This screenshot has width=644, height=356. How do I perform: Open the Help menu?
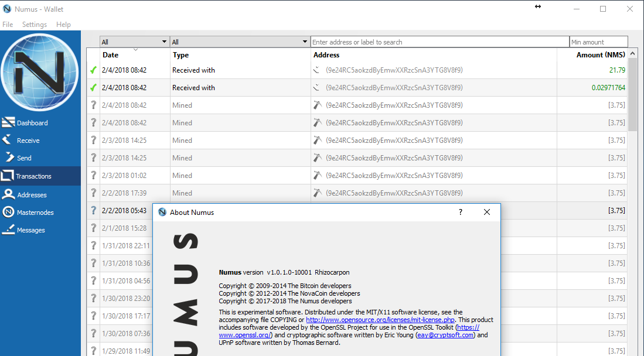[x=63, y=25]
